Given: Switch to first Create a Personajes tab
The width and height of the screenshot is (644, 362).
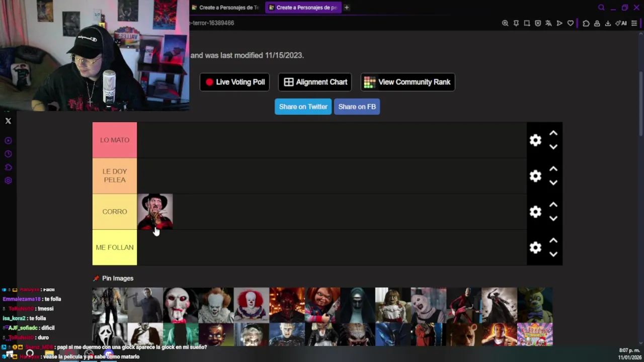Looking at the screenshot, I should pos(225,8).
